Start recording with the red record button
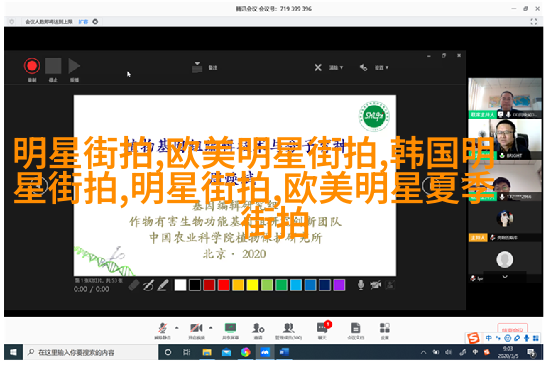This screenshot has width=550, height=367. point(32,66)
